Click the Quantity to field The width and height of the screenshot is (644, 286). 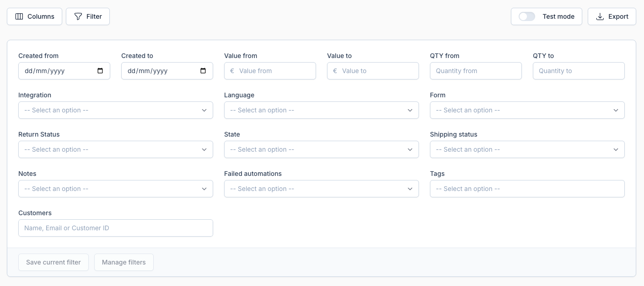(x=579, y=71)
